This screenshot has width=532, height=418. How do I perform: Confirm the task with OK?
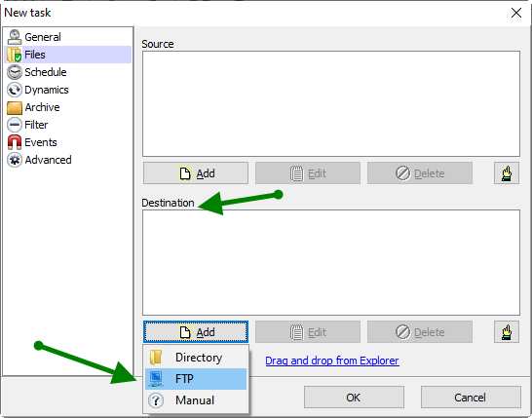pos(354,397)
